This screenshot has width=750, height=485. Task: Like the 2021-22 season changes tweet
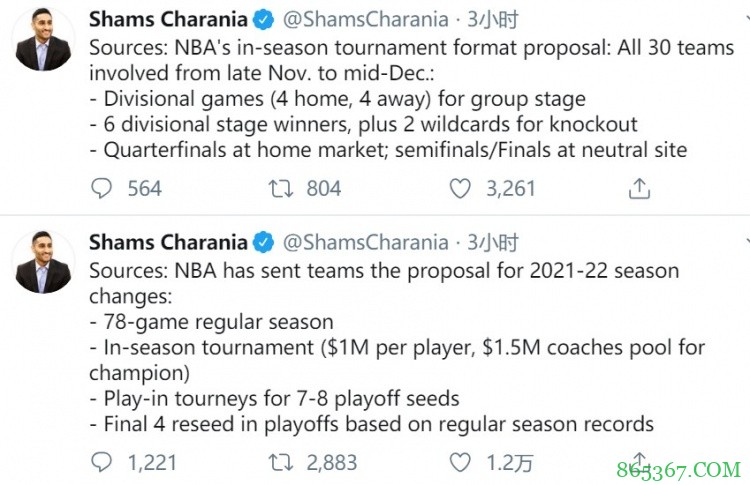pyautogui.click(x=460, y=462)
